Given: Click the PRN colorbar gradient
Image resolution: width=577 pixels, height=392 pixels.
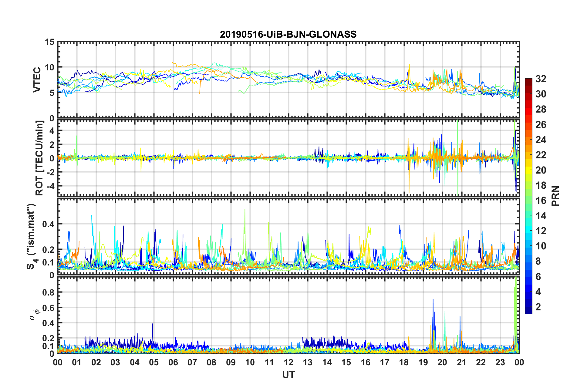Looking at the screenshot, I should click(x=528, y=196).
